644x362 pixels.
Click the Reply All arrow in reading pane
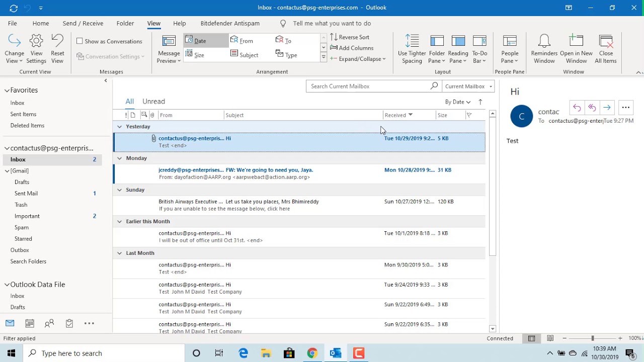[x=592, y=108]
